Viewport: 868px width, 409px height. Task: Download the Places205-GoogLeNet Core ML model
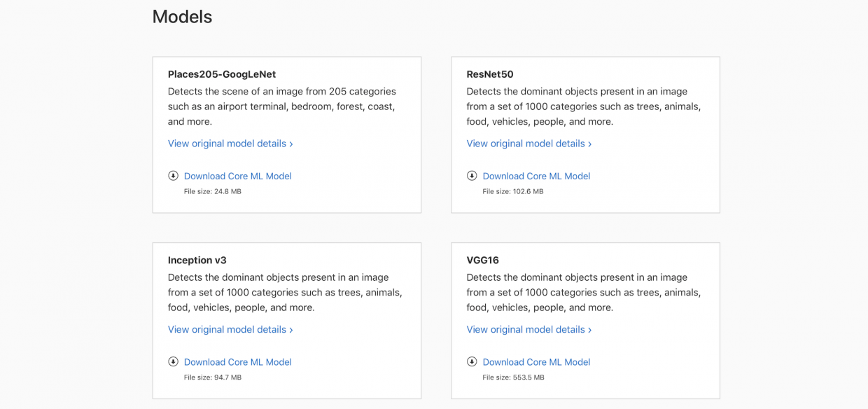pyautogui.click(x=237, y=176)
